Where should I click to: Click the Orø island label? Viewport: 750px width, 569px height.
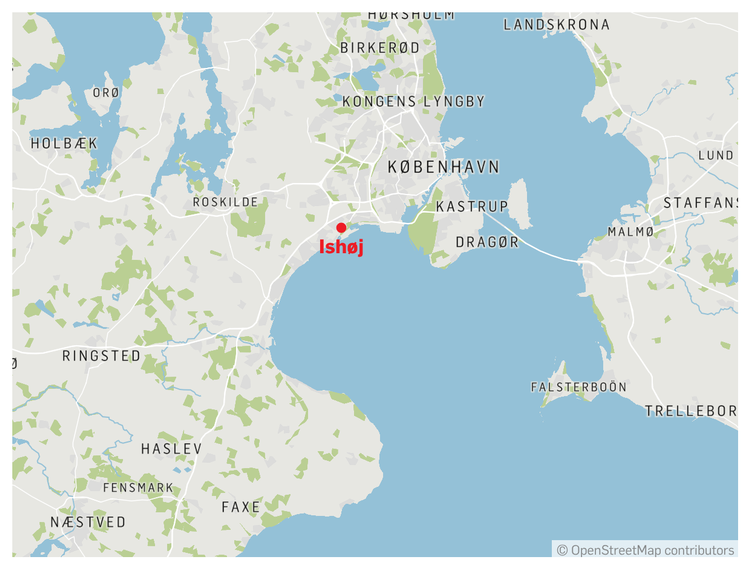tap(106, 93)
